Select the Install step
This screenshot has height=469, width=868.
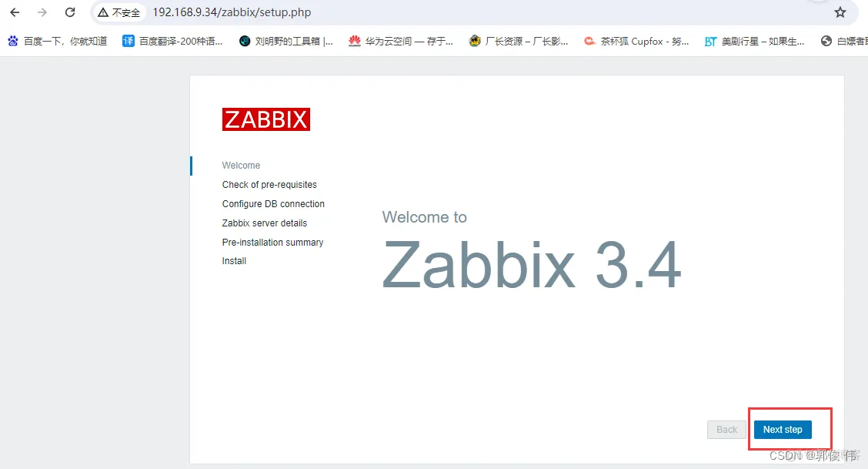coord(234,261)
